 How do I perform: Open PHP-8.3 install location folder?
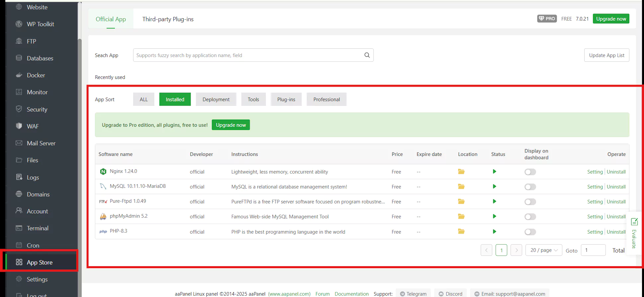coord(461,232)
